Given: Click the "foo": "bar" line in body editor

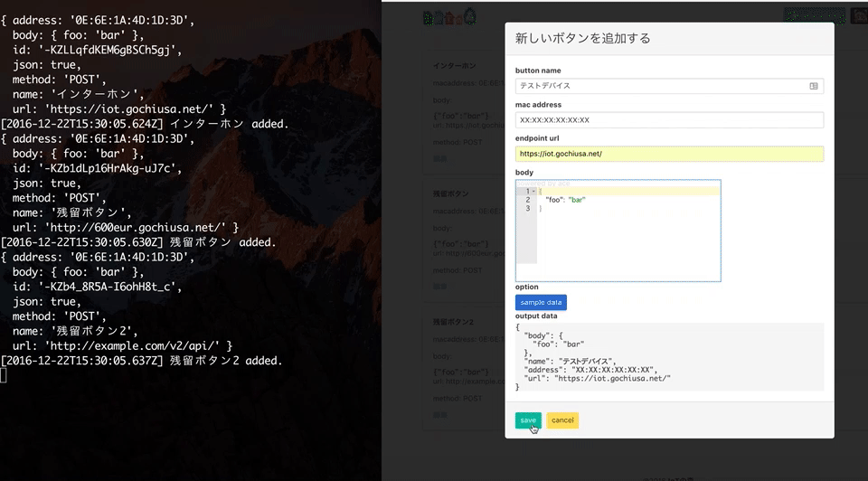Looking at the screenshot, I should pyautogui.click(x=565, y=200).
